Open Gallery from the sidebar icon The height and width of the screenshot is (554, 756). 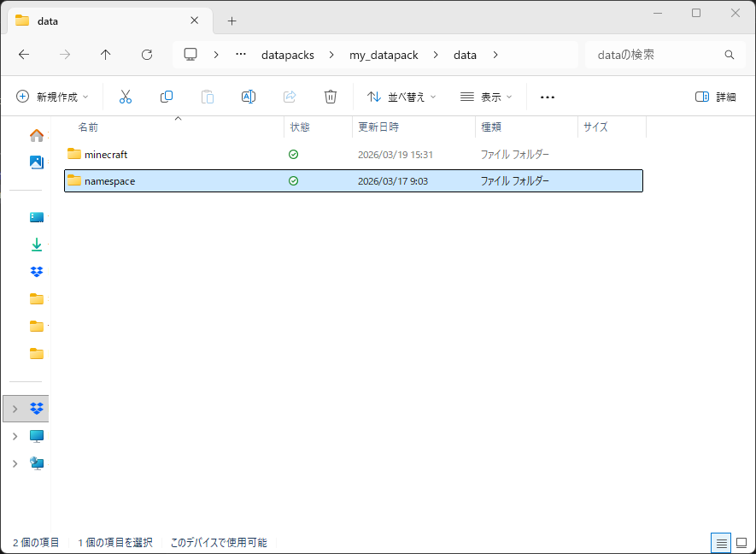[x=35, y=162]
